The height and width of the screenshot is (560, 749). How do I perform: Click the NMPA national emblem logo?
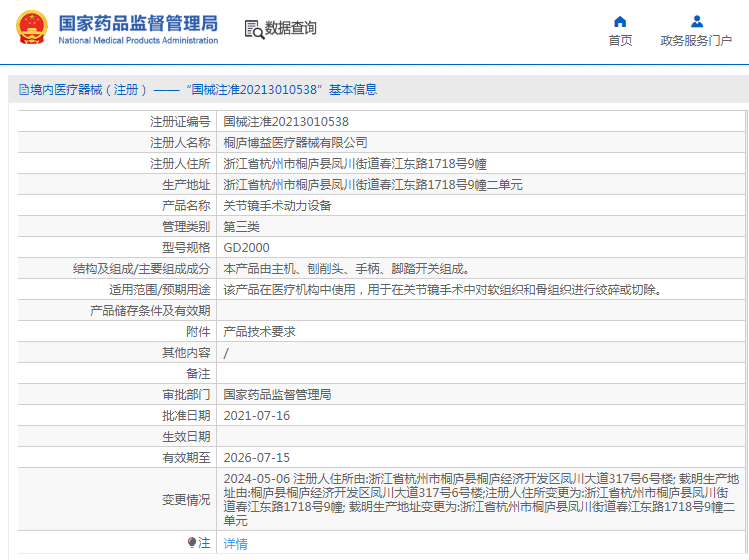(x=32, y=27)
